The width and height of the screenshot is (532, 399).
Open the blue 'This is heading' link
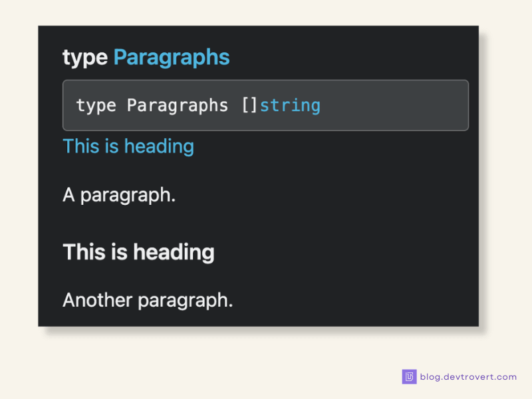pos(128,146)
